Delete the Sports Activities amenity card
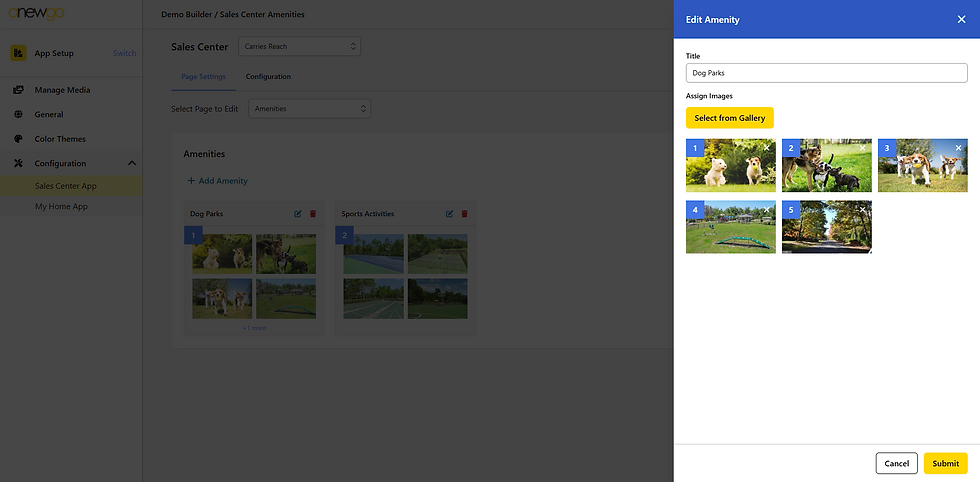The image size is (980, 482). click(x=464, y=214)
